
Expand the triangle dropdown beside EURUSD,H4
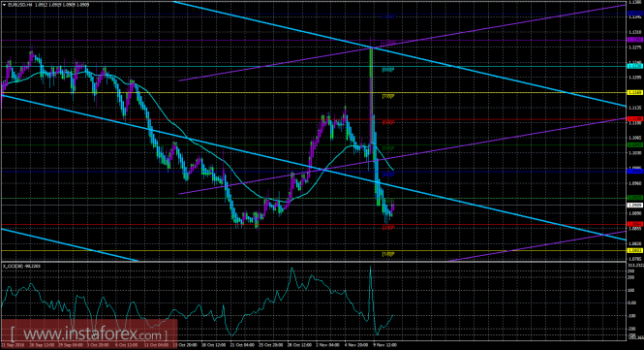click(x=4, y=5)
